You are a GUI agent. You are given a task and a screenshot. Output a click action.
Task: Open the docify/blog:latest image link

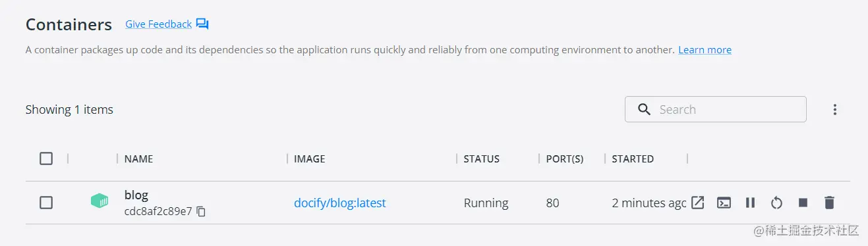pyautogui.click(x=340, y=203)
